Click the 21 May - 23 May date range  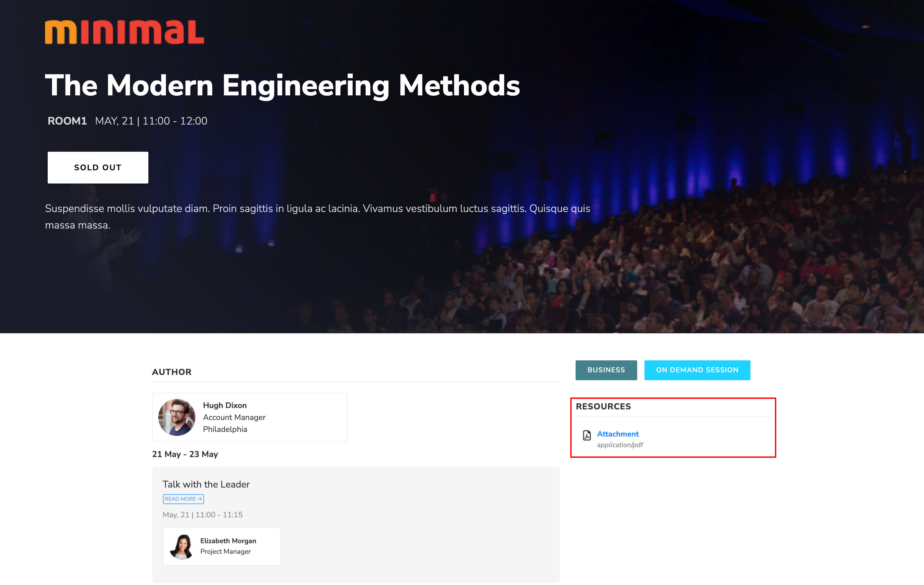click(185, 454)
